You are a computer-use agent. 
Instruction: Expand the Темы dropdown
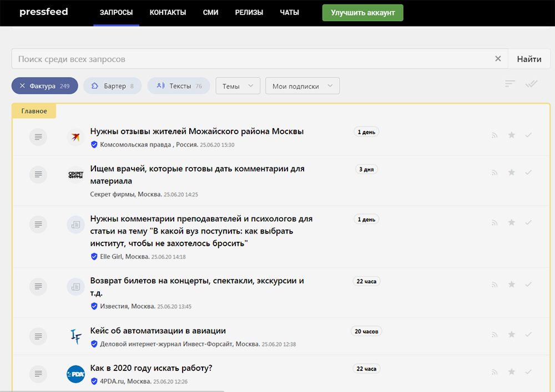(x=238, y=86)
